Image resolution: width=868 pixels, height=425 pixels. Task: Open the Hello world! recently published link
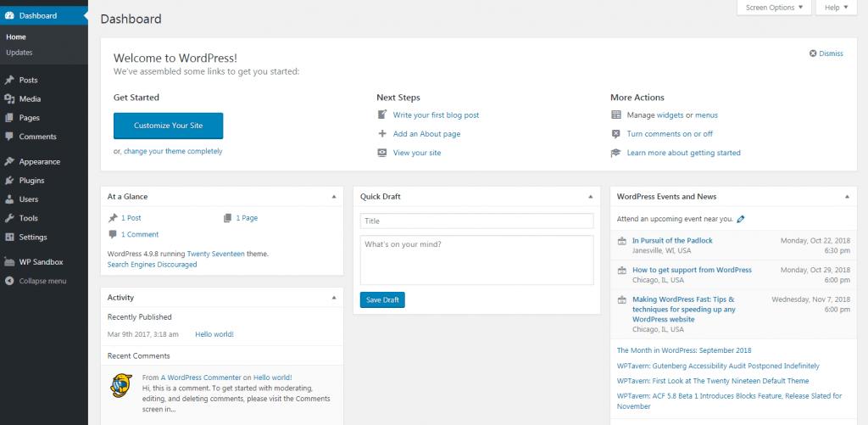click(214, 335)
